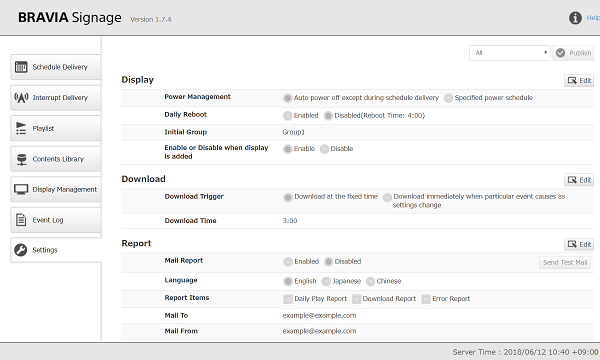The image size is (600, 360).
Task: Choose English report language
Action: (x=288, y=281)
